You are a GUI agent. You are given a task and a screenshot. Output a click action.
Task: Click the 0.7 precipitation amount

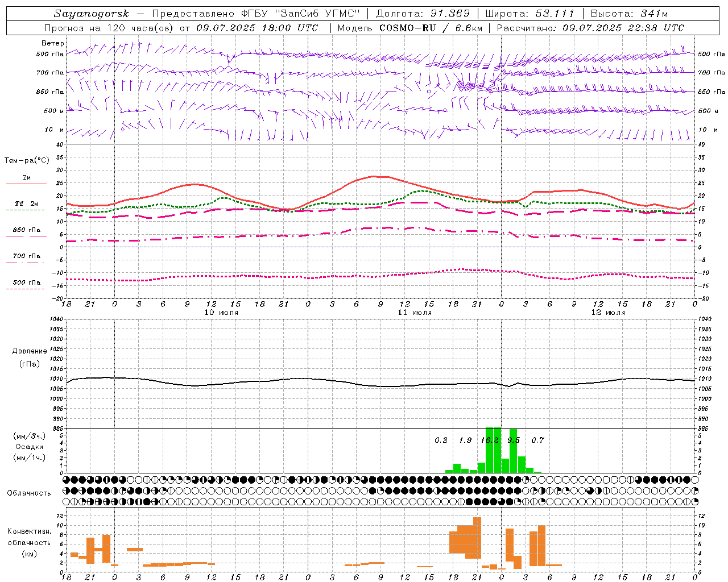pyautogui.click(x=537, y=440)
